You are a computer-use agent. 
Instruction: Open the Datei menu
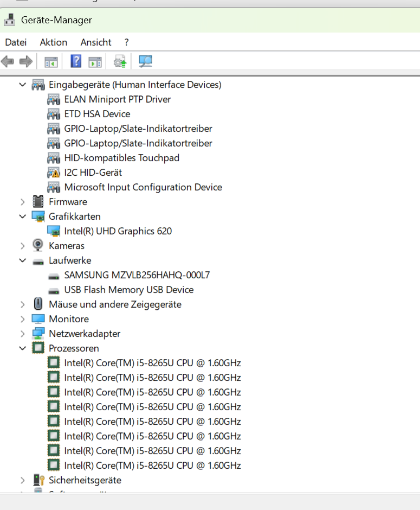click(16, 42)
